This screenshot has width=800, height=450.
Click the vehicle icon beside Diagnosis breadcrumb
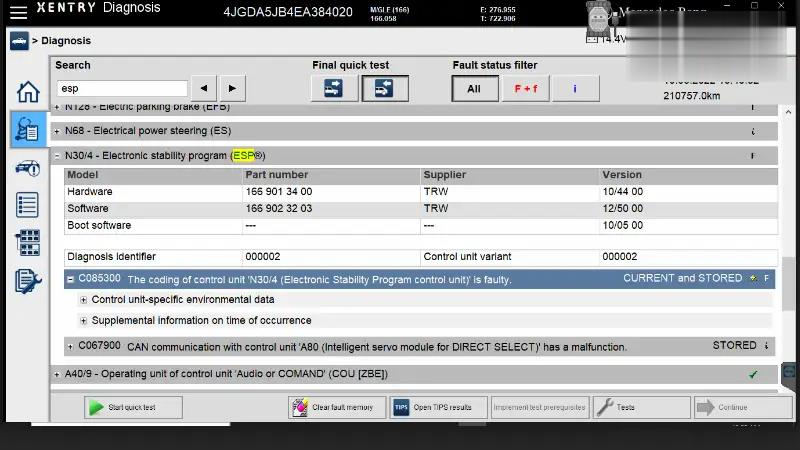click(x=19, y=41)
